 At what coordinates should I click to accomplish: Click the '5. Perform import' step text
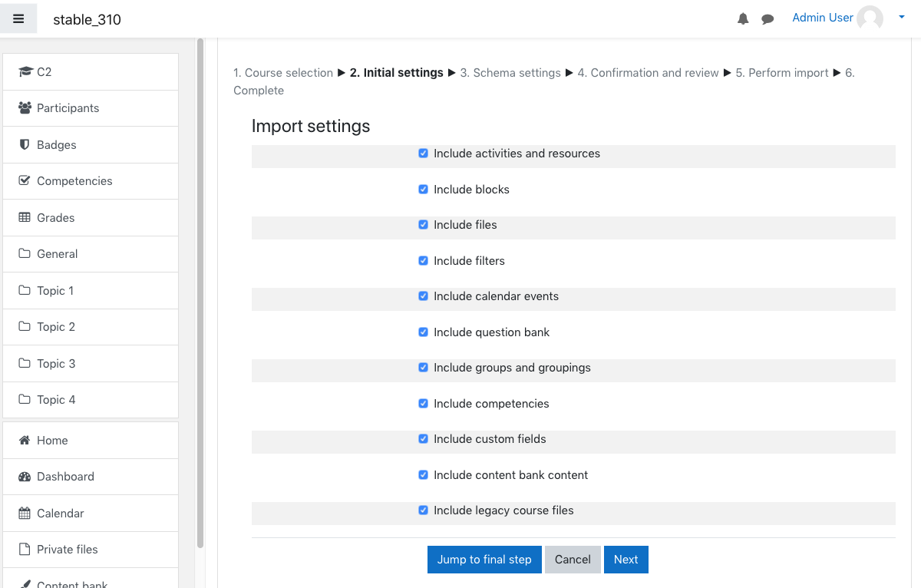pyautogui.click(x=782, y=73)
